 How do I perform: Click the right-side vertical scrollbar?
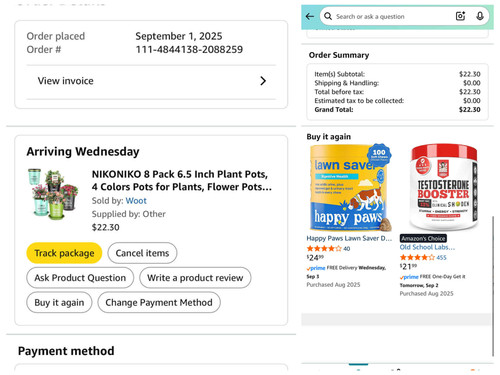point(493,286)
